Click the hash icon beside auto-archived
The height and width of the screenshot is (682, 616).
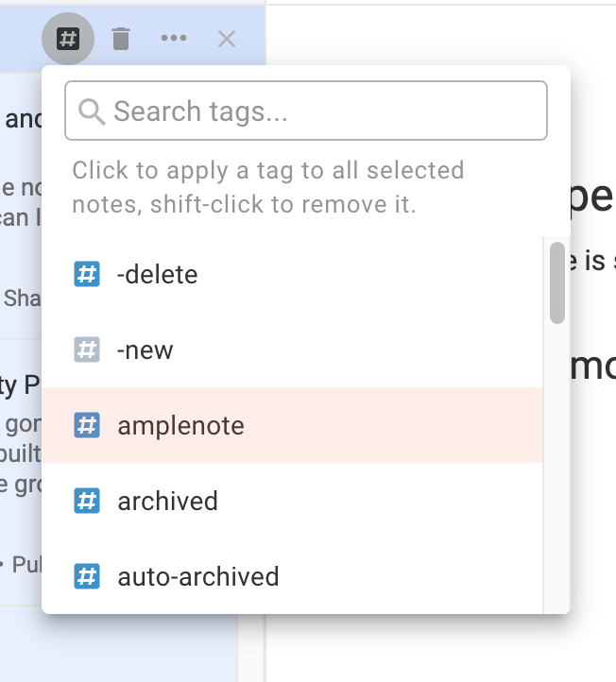click(x=87, y=576)
